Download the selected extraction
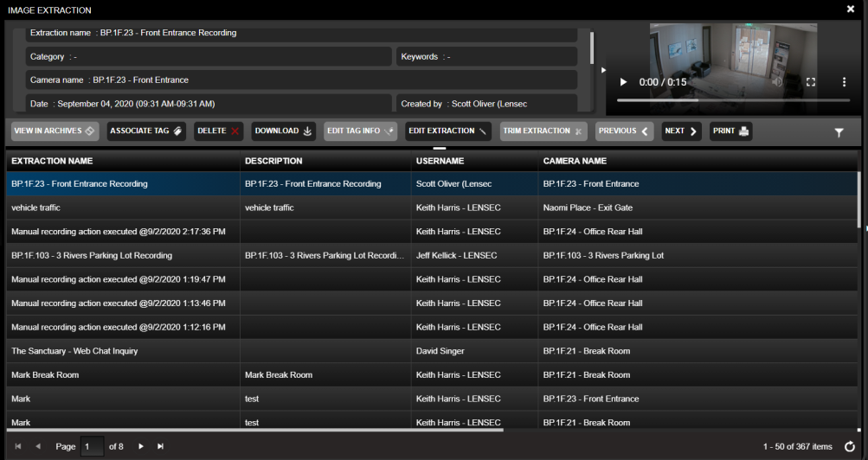The width and height of the screenshot is (868, 460). [284, 131]
